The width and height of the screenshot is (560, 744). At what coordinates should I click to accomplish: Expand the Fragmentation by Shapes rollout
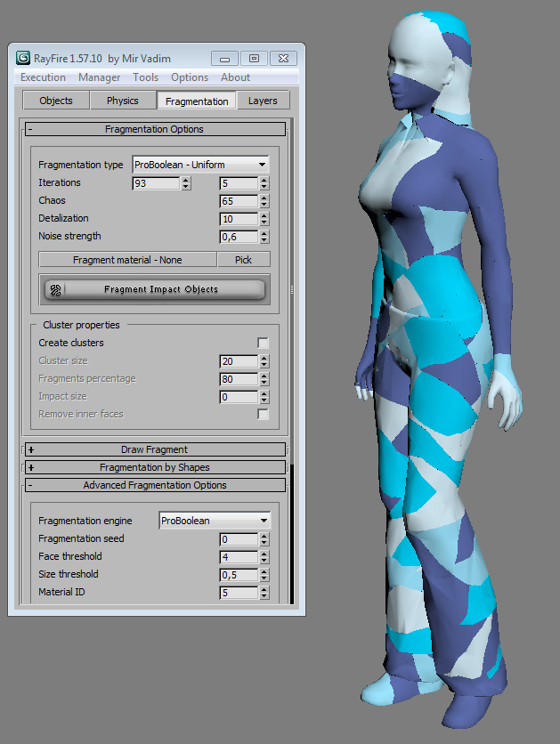coord(155,467)
